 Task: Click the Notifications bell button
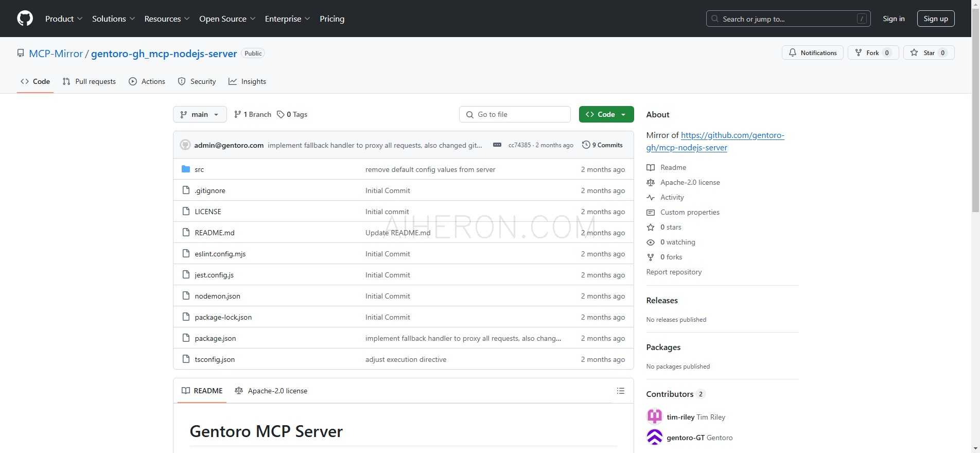[812, 53]
